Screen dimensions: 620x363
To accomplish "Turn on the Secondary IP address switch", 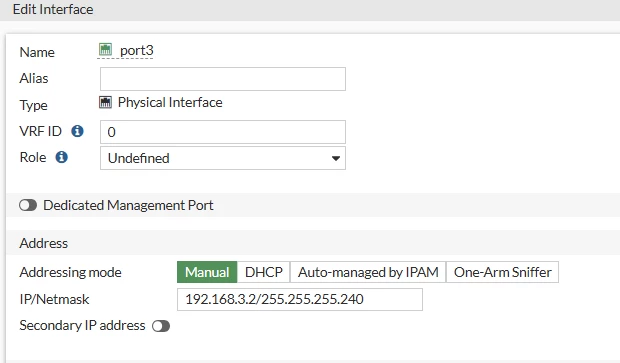I will click(161, 326).
